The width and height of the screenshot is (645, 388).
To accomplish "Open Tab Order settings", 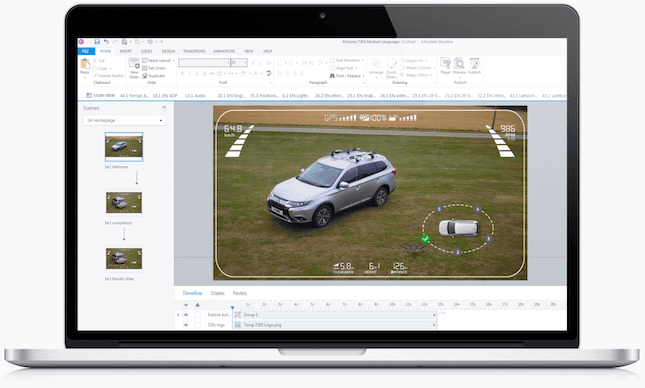I will (x=154, y=68).
